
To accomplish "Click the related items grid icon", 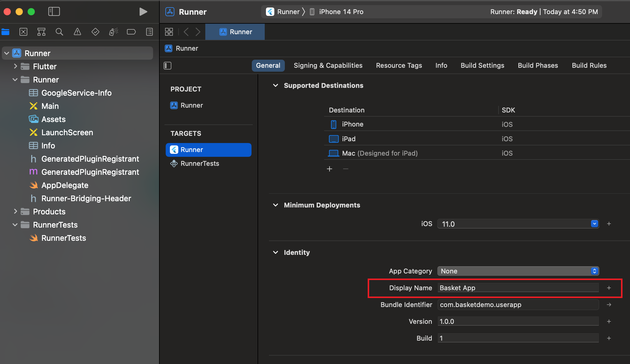I will tap(169, 32).
